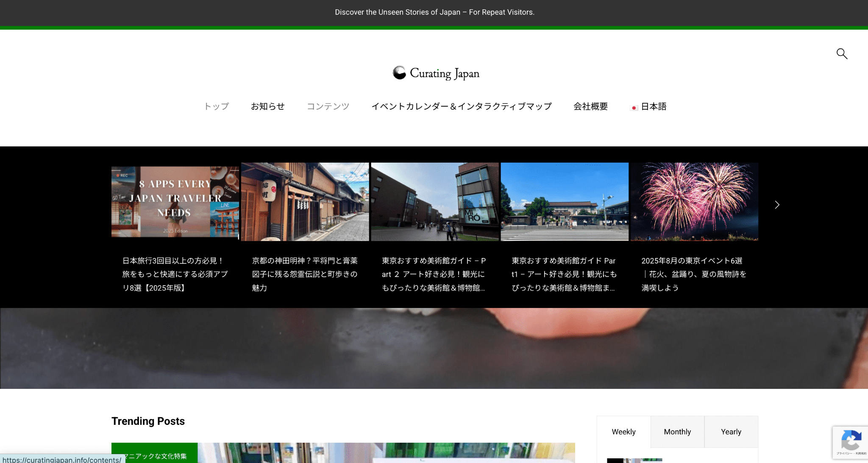Open the Kyoto street shrine thumbnail
Image resolution: width=868 pixels, height=463 pixels.
pyautogui.click(x=305, y=202)
